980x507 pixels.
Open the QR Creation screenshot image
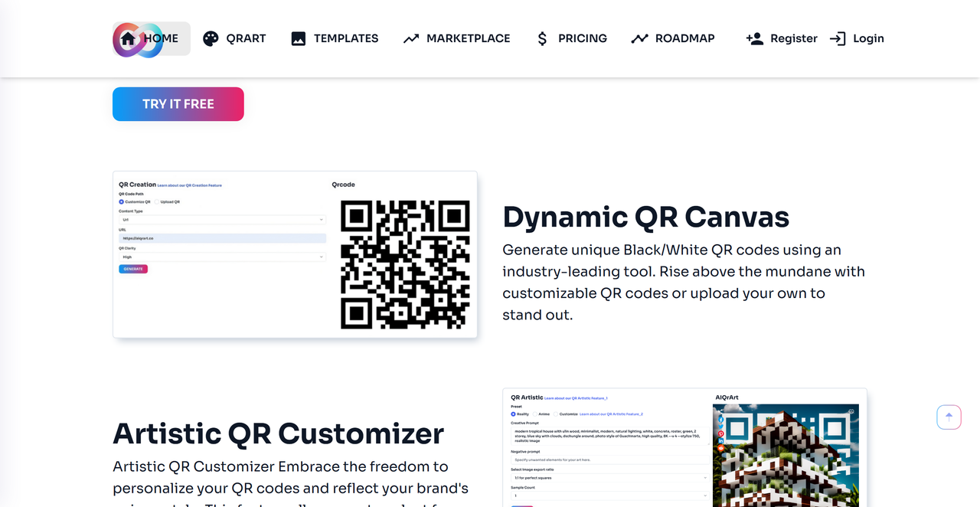(x=295, y=254)
